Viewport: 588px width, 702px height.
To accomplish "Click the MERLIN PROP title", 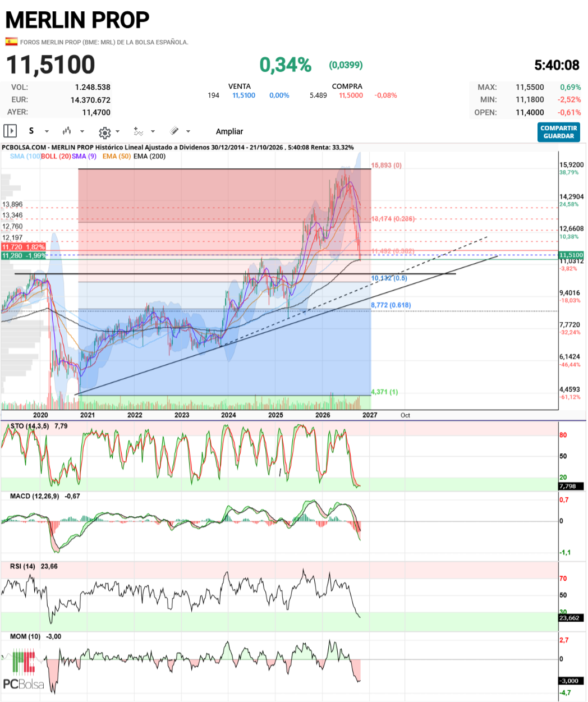I will point(77,20).
